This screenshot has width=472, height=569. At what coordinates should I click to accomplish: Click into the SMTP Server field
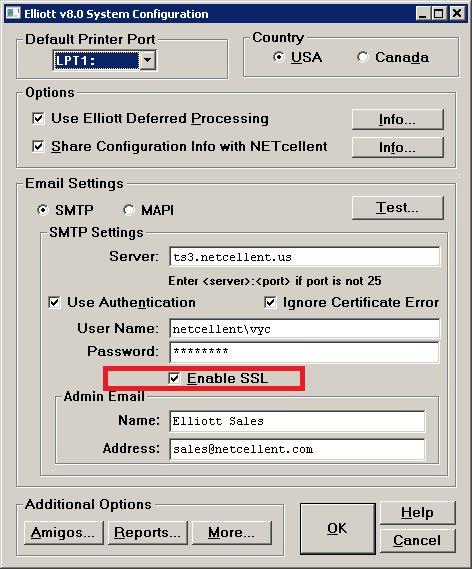[x=305, y=257]
